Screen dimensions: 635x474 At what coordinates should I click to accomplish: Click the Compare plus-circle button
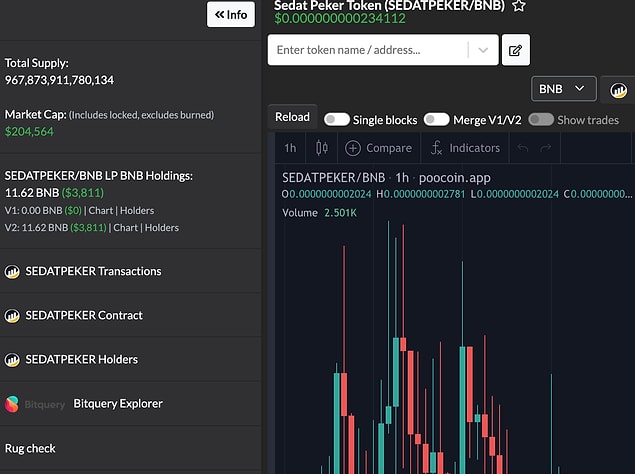[x=378, y=148]
